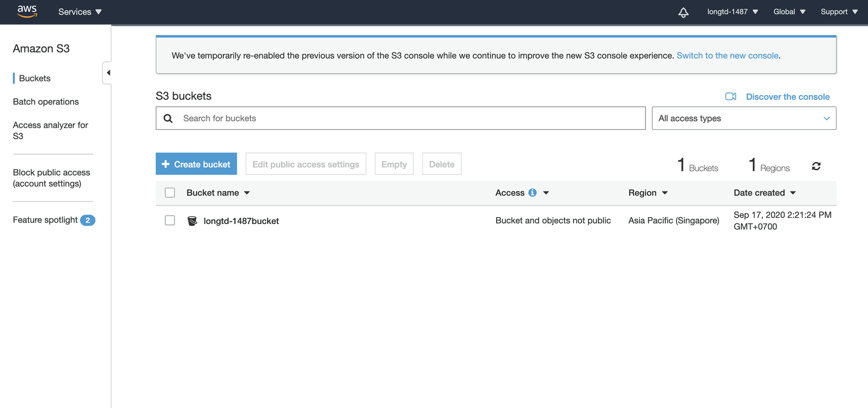Click the Discover the console video icon

[731, 97]
